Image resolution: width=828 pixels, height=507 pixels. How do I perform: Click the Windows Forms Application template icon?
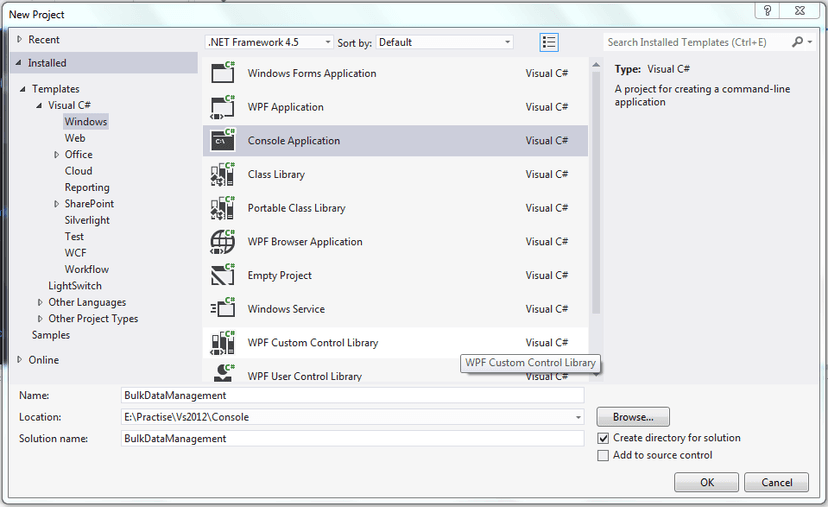tap(223, 73)
